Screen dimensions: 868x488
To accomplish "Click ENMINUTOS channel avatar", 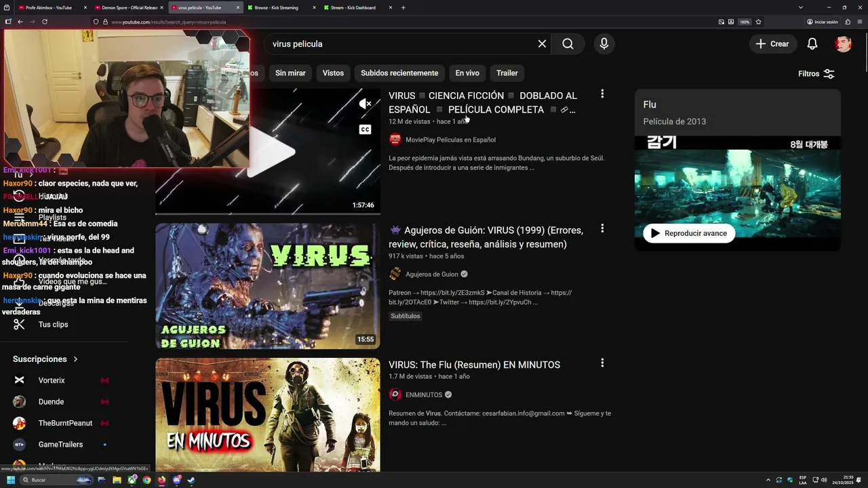I will pyautogui.click(x=395, y=394).
